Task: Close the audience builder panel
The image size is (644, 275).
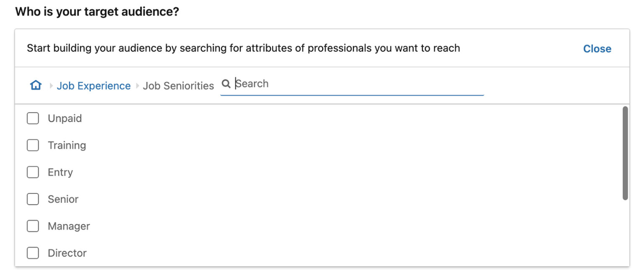Action: point(597,48)
